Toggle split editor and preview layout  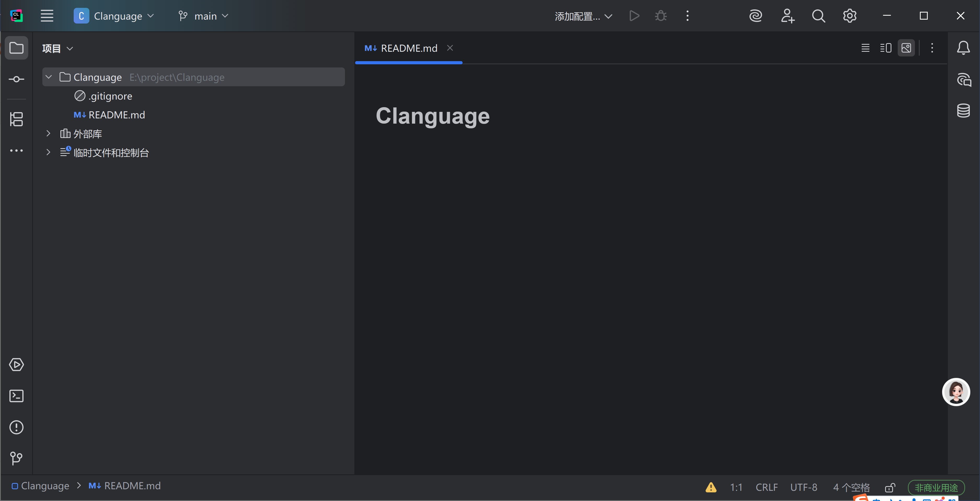click(886, 48)
